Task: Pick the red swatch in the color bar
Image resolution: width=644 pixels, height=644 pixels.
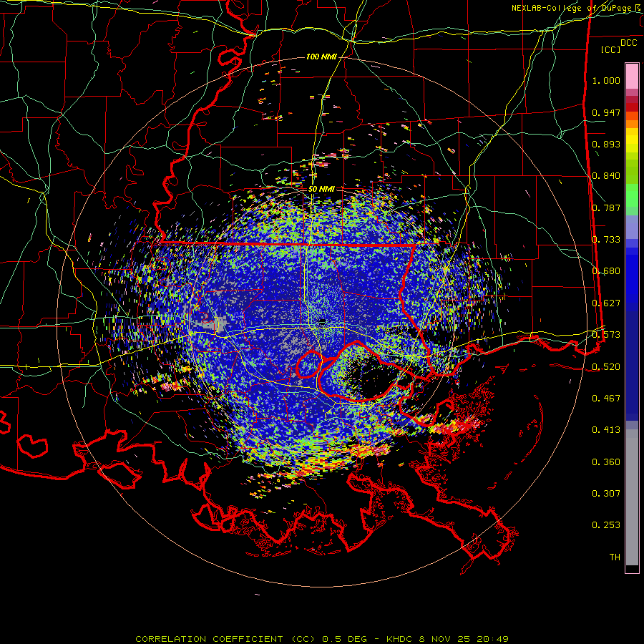Action: [x=632, y=107]
